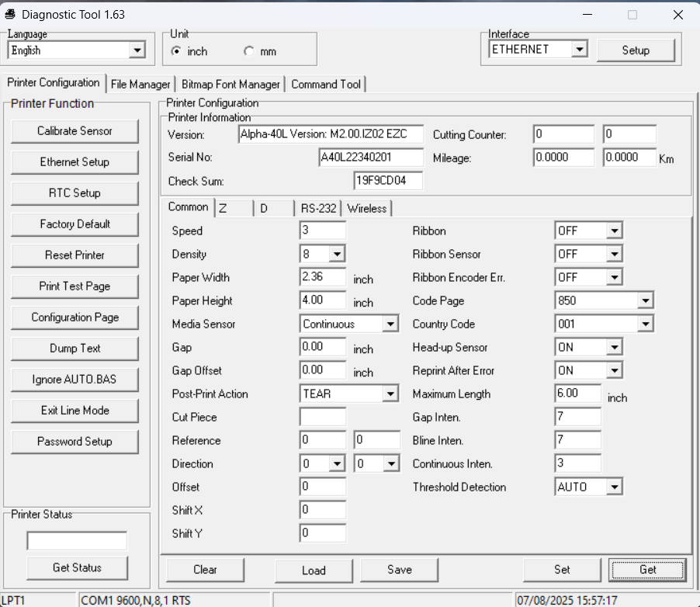This screenshot has width=700, height=607.
Task: Expand the Interface ETHERNET dropdown
Action: tap(579, 50)
